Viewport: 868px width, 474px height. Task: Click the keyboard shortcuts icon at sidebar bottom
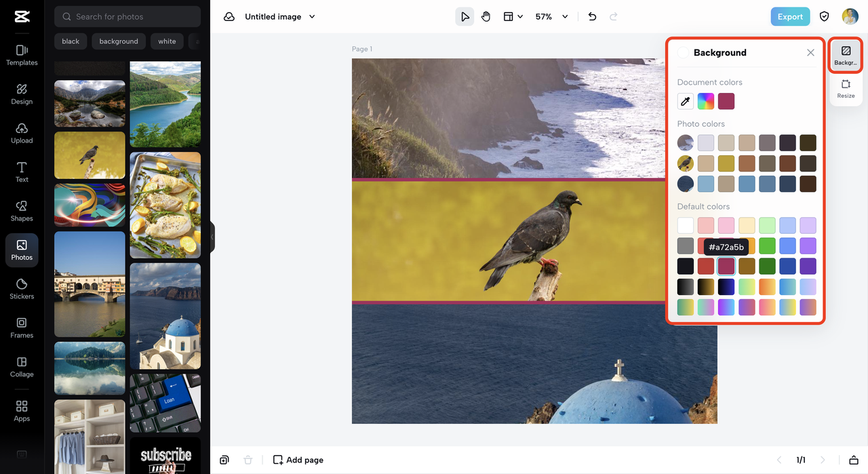coord(22,454)
